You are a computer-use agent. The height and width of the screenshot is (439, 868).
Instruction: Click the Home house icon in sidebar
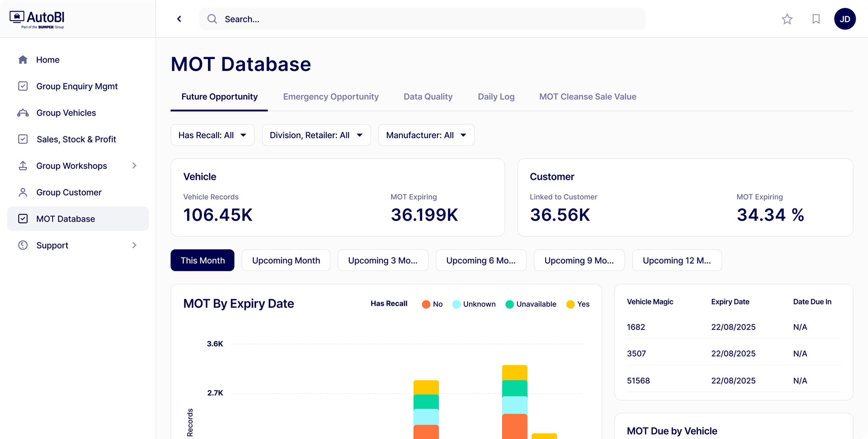[23, 60]
